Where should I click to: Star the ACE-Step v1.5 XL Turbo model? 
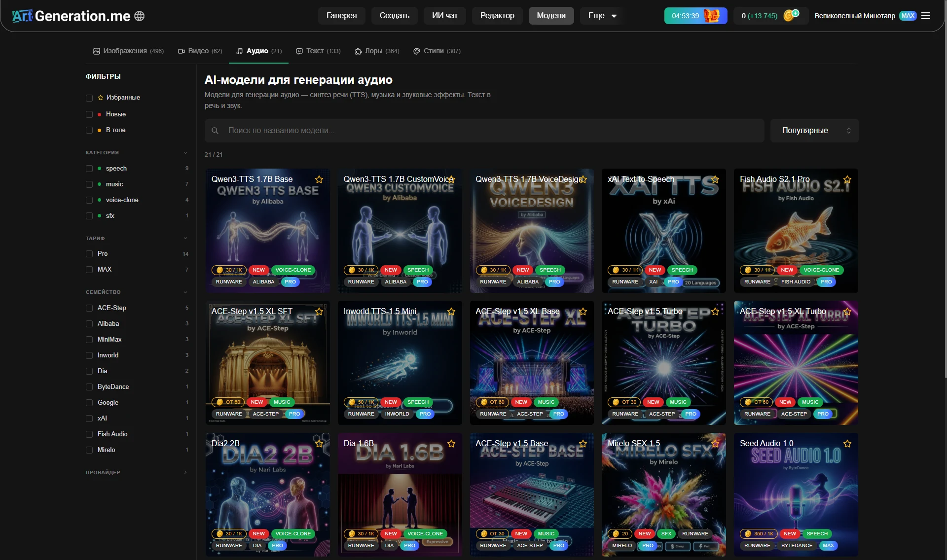[847, 312]
